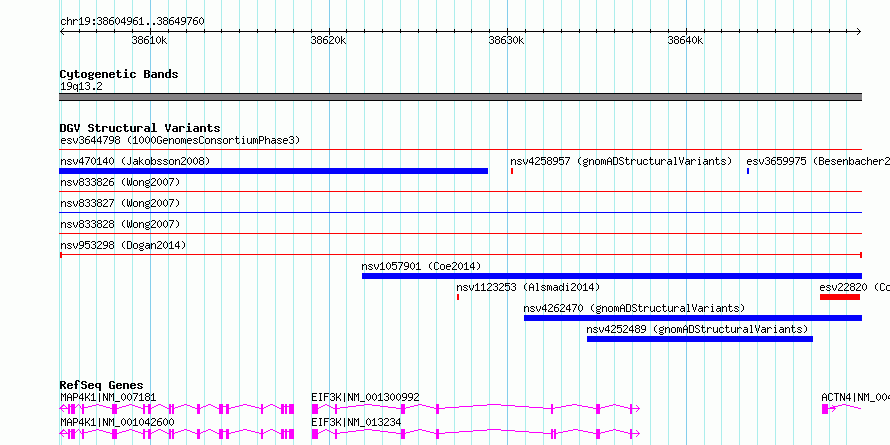The image size is (890, 445).
Task: Click the small red nsv1123253 marker
Action: [458, 297]
